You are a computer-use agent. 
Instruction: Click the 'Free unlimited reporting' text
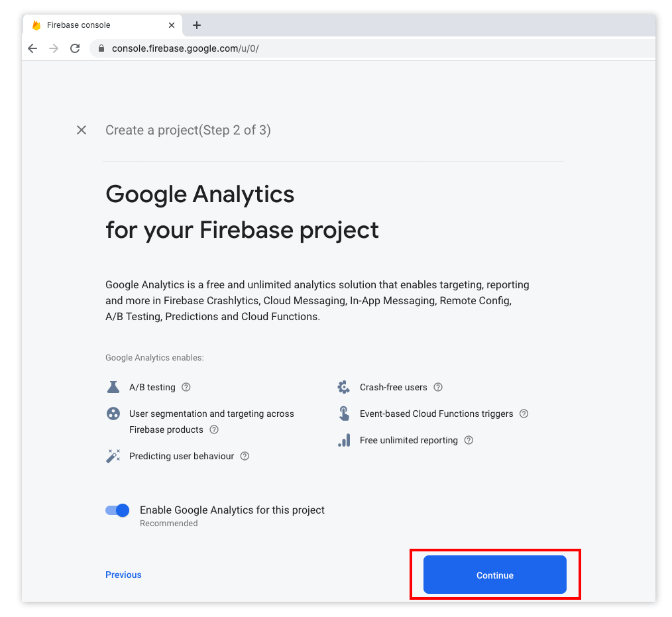point(409,441)
